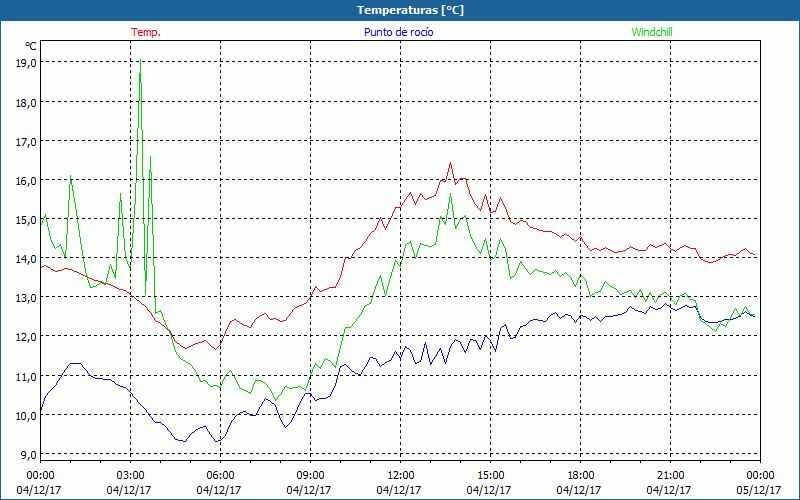Click the '10,0' y-axis value
Viewport: 800px width, 500px height.
pyautogui.click(x=26, y=416)
